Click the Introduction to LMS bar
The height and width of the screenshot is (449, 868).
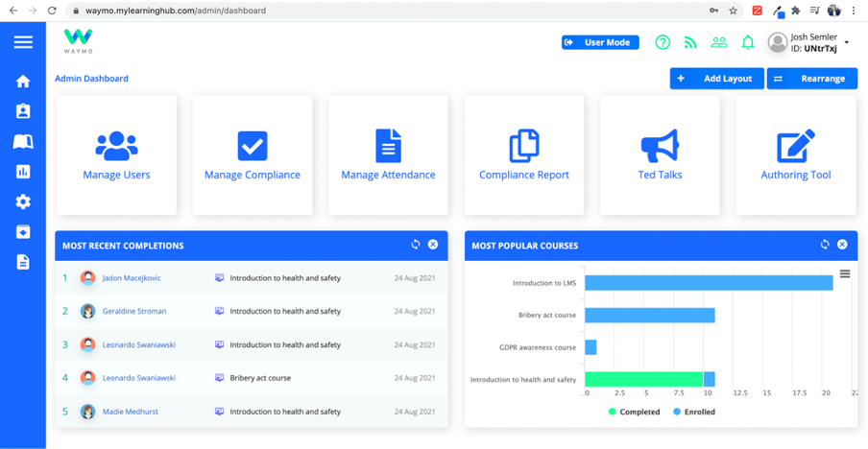click(x=709, y=283)
